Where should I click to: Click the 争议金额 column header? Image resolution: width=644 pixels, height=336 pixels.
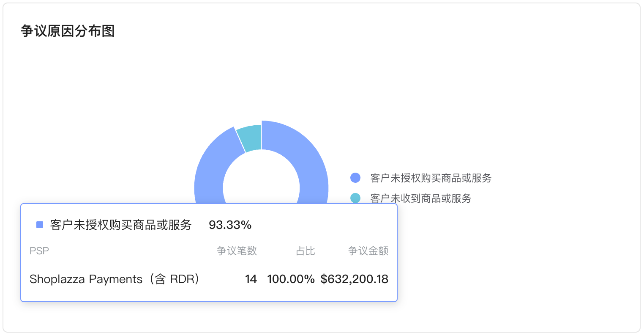tap(368, 251)
